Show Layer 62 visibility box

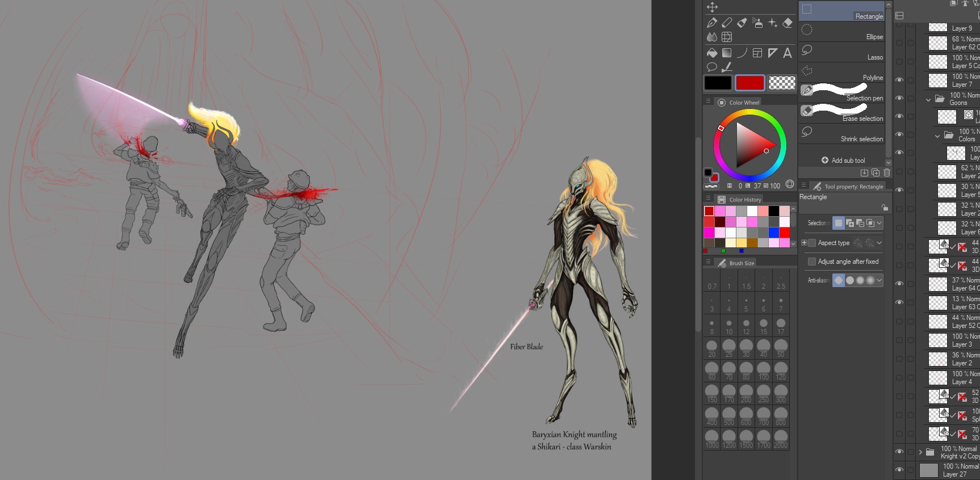899,43
